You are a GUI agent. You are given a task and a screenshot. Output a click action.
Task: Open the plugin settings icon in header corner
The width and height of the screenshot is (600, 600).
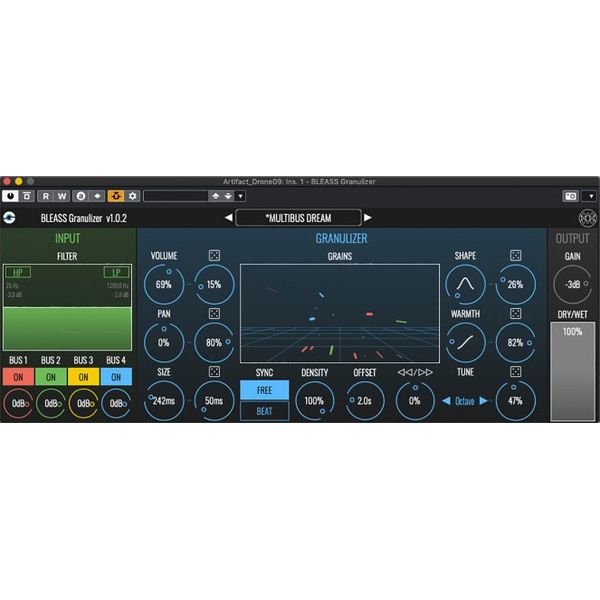click(587, 218)
